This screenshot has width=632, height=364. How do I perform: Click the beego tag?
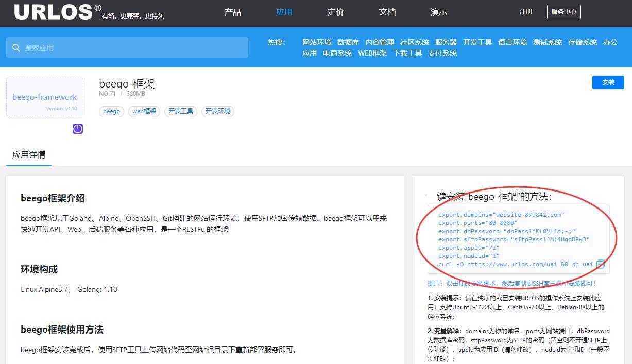click(x=111, y=111)
